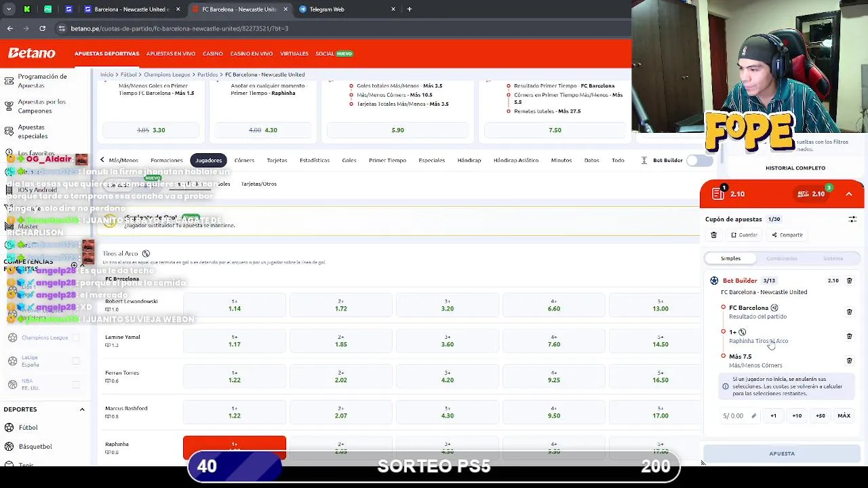Click the Inicio breadcrumb link
The width and height of the screenshot is (868, 488).
coord(106,75)
